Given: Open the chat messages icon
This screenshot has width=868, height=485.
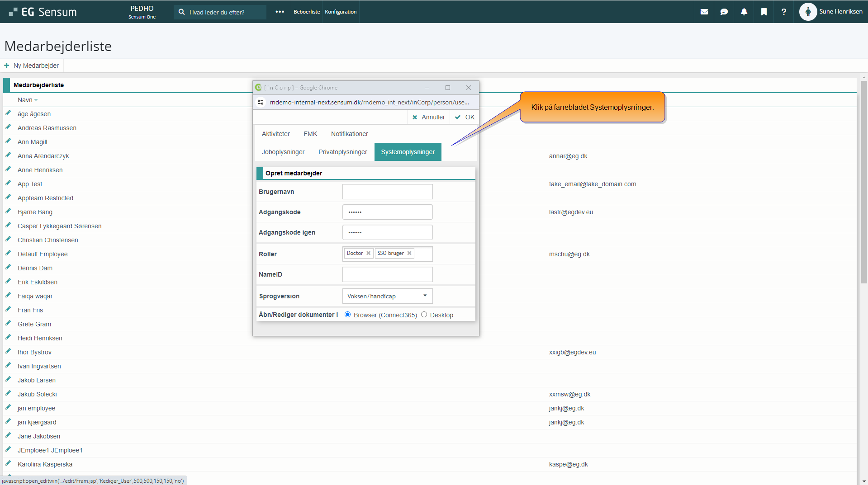Looking at the screenshot, I should click(724, 12).
